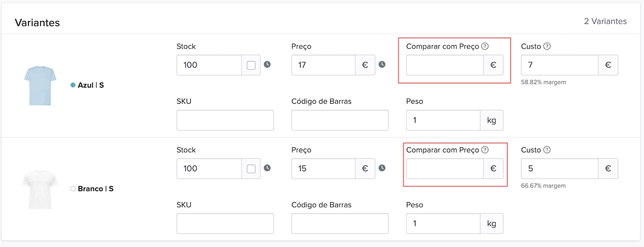
Task: Toggle the checkbox in Azul stock field
Action: pos(251,65)
